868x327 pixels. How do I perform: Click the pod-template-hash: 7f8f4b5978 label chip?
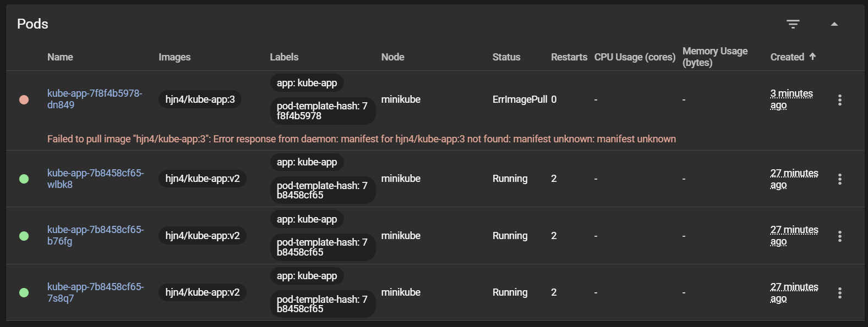coord(322,111)
